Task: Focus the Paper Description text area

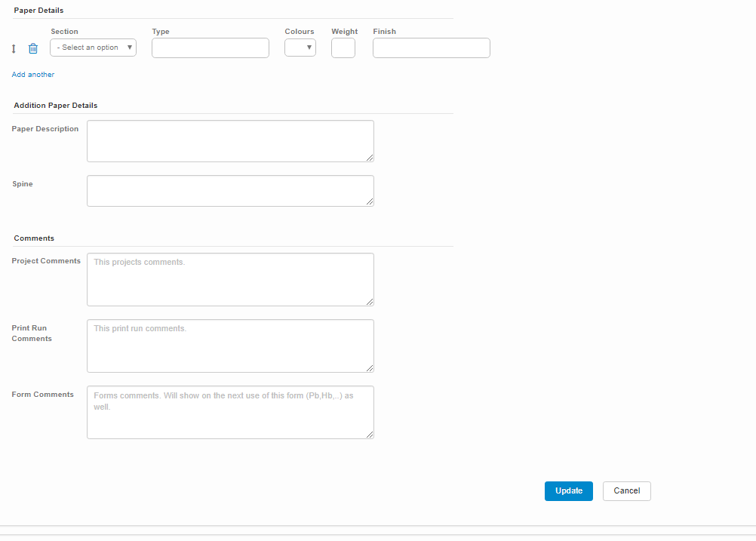Action: click(230, 140)
